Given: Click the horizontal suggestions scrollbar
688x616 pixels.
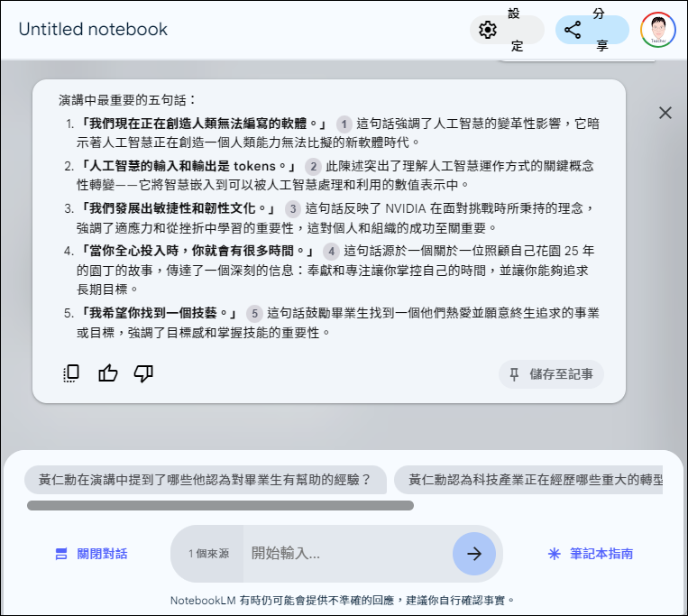Looking at the screenshot, I should pyautogui.click(x=220, y=505).
